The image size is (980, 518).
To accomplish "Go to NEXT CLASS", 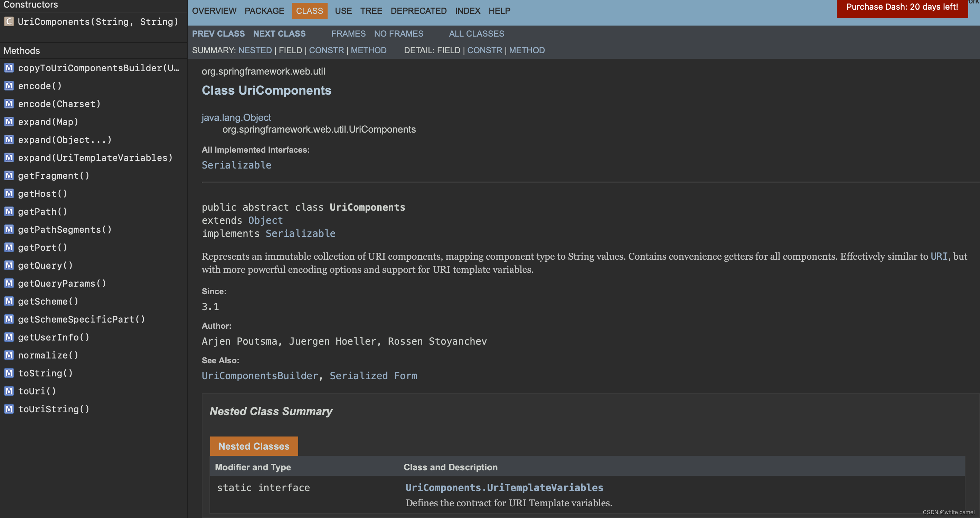I will tap(279, 33).
